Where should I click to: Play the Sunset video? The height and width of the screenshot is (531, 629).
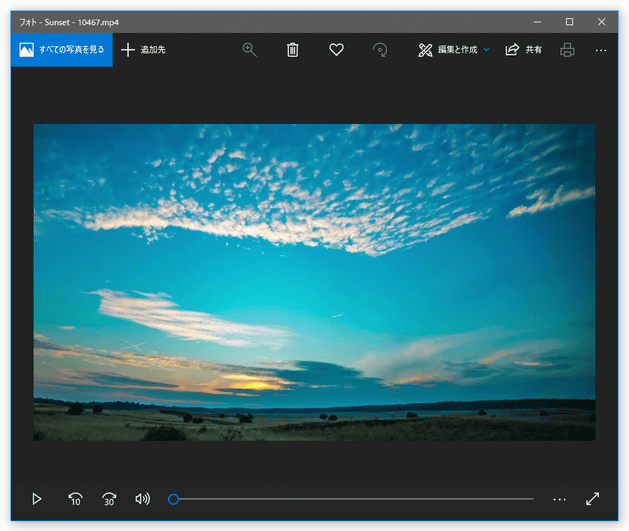point(37,499)
